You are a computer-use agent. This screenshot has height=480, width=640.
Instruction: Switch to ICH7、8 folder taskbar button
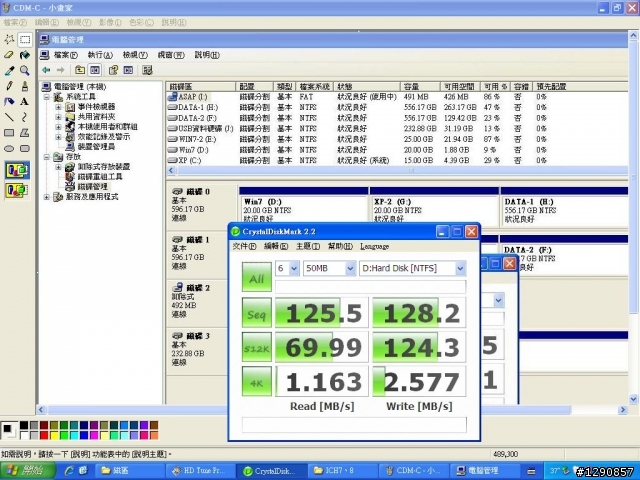342,471
